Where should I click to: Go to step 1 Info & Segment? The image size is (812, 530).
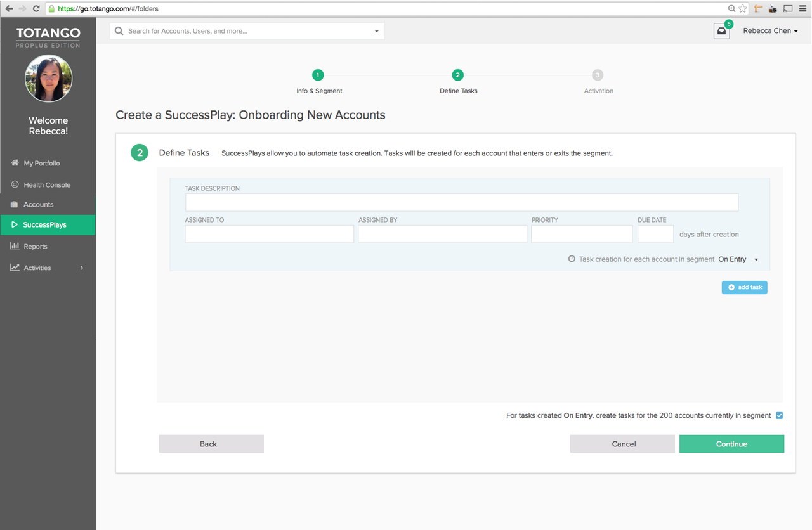tap(318, 75)
